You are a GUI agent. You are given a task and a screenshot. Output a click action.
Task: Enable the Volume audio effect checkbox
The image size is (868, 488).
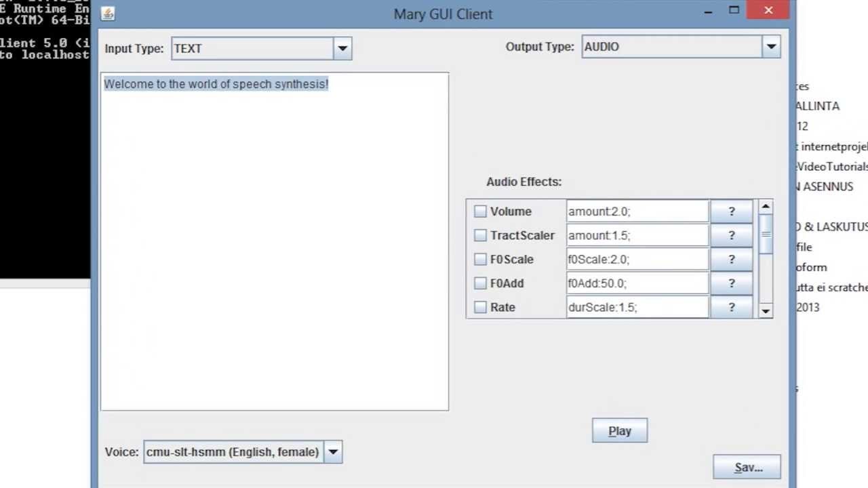coord(480,211)
